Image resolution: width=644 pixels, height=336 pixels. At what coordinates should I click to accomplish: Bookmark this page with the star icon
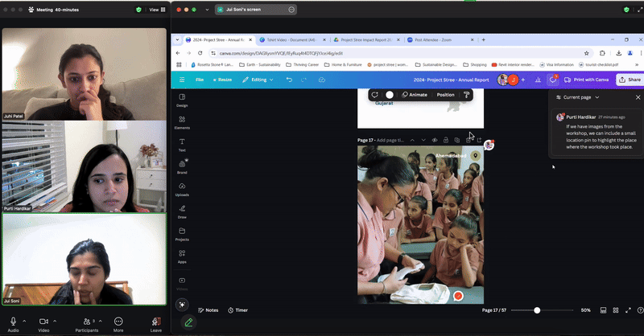[x=587, y=53]
